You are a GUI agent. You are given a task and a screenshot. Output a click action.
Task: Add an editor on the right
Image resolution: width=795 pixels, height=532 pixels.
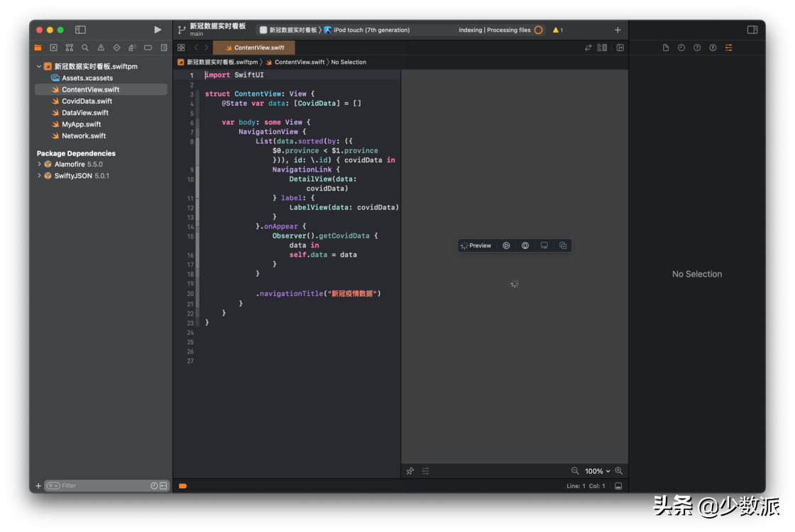point(620,48)
